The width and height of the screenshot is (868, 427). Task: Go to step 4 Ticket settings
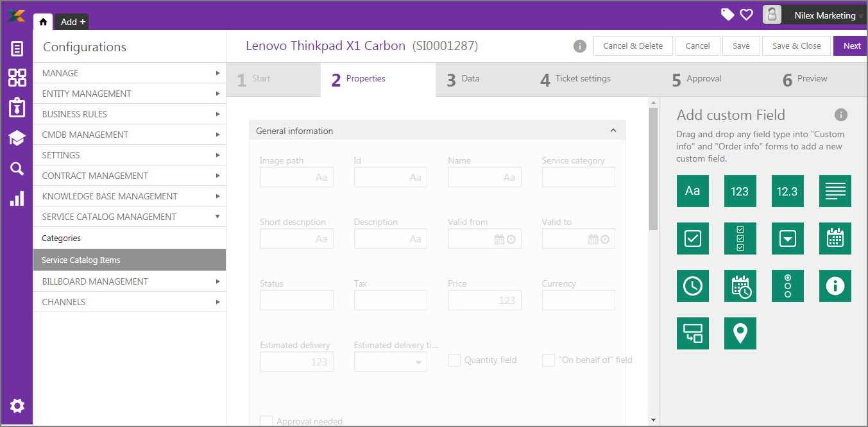(575, 80)
